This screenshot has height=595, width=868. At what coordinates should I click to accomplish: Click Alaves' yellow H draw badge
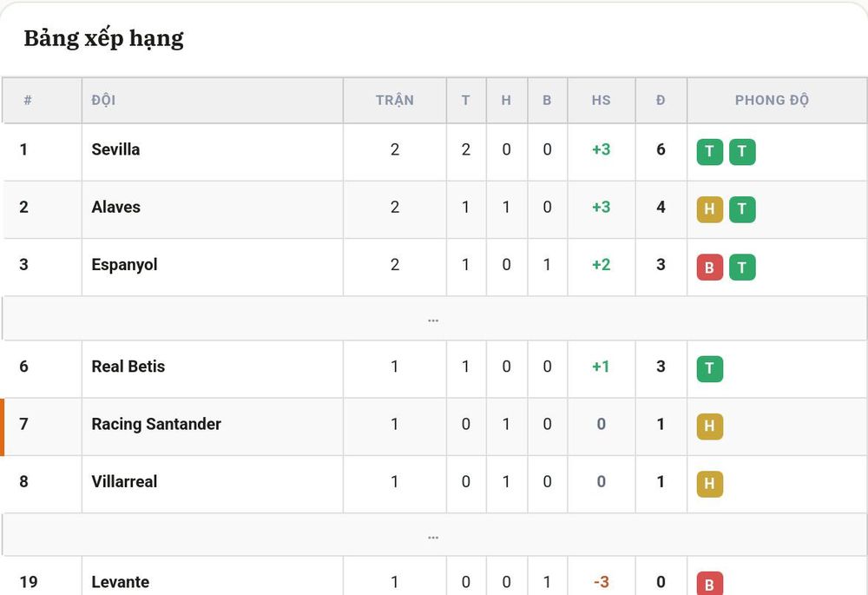(710, 209)
